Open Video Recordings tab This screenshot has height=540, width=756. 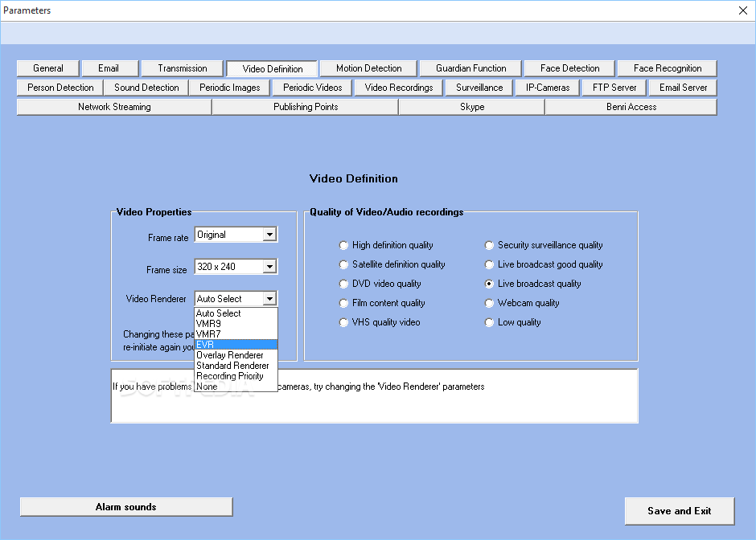pos(399,88)
